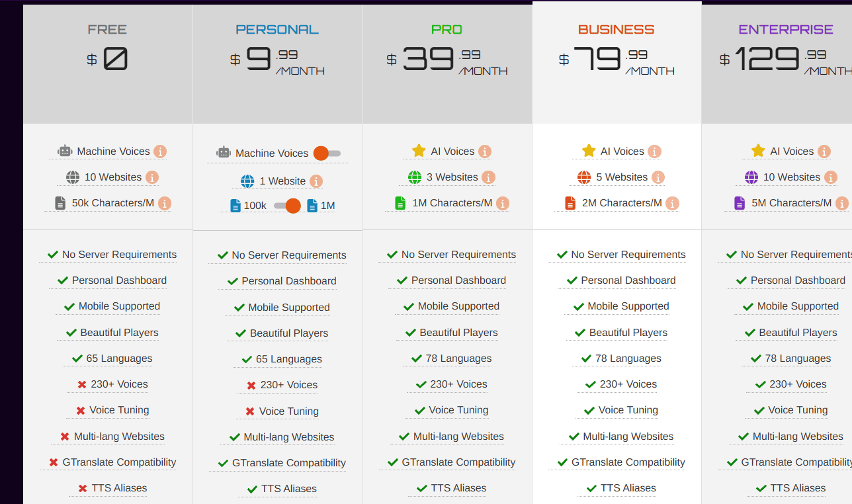This screenshot has width=852, height=504.
Task: Click info icon for Business 5 Websites
Action: point(658,177)
